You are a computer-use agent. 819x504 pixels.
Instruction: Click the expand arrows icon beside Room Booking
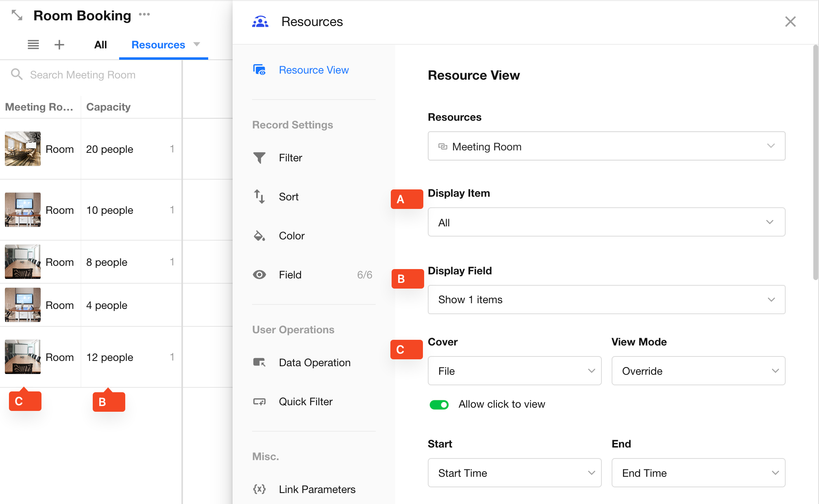tap(17, 15)
